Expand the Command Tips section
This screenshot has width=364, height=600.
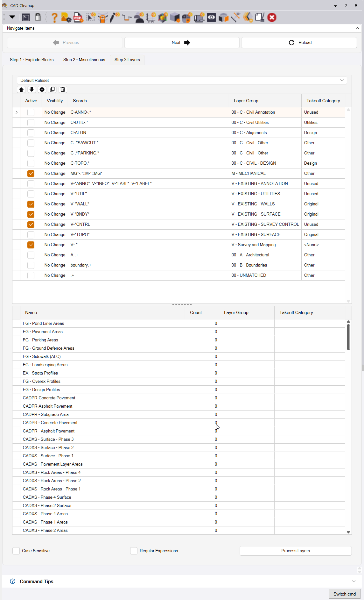353,581
